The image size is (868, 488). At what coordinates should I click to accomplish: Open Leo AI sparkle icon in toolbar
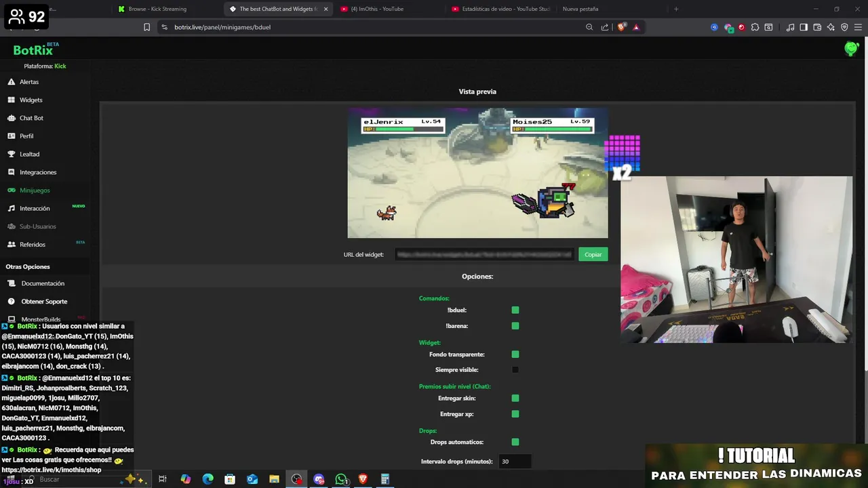point(831,27)
